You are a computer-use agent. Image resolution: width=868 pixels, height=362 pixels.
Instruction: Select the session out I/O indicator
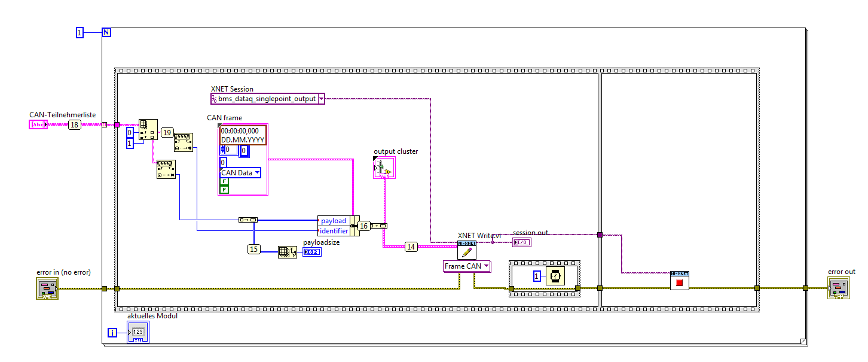[522, 242]
